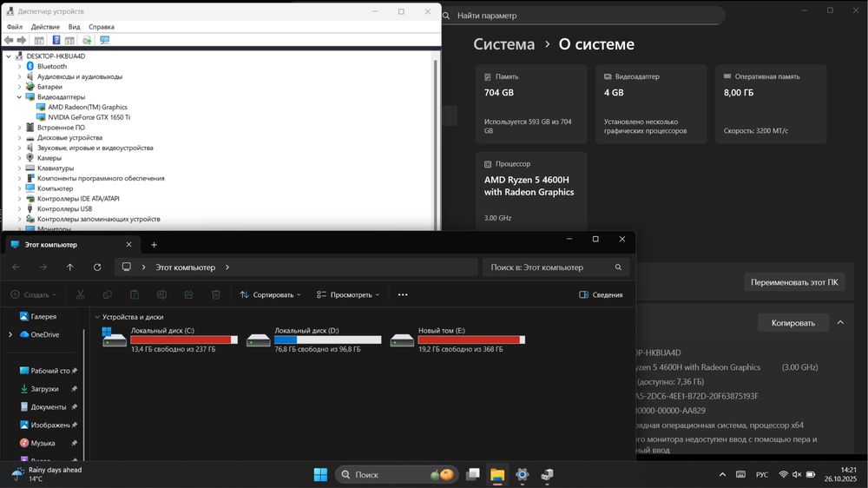The height and width of the screenshot is (488, 868).
Task: Expand Дисковые устройства node
Action: click(19, 137)
